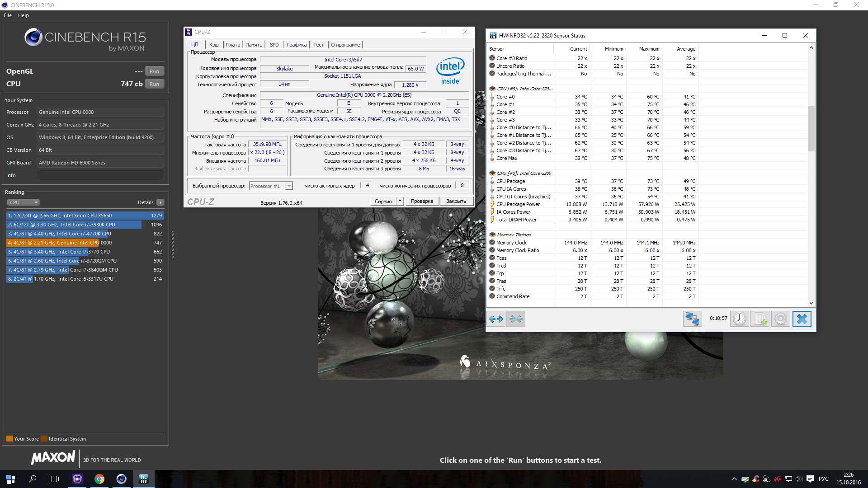Open Help menu in Cinebench

23,15
